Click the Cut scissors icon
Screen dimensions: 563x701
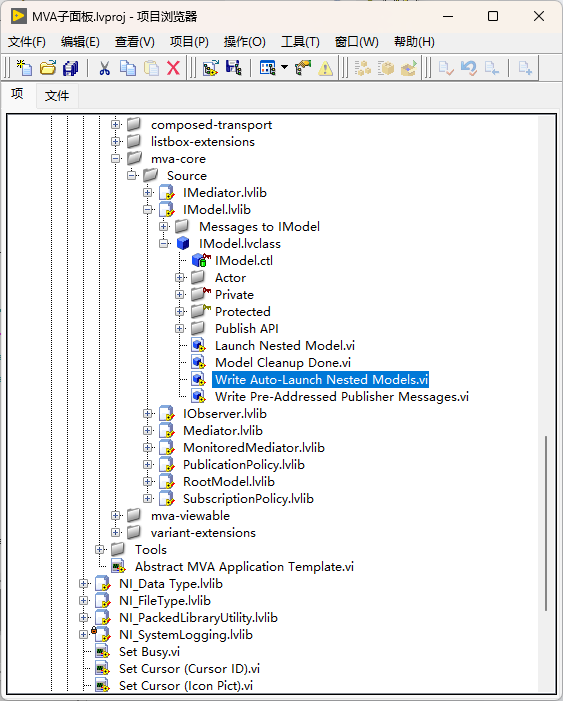104,68
